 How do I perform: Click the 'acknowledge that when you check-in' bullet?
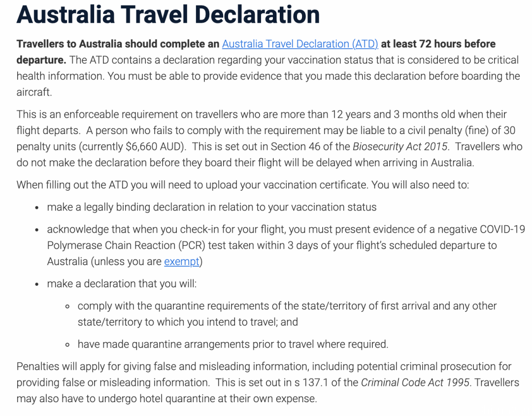coord(286,245)
